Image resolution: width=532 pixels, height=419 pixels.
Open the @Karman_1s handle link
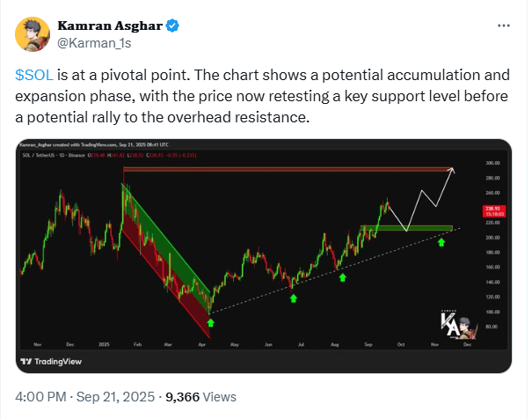click(x=94, y=43)
